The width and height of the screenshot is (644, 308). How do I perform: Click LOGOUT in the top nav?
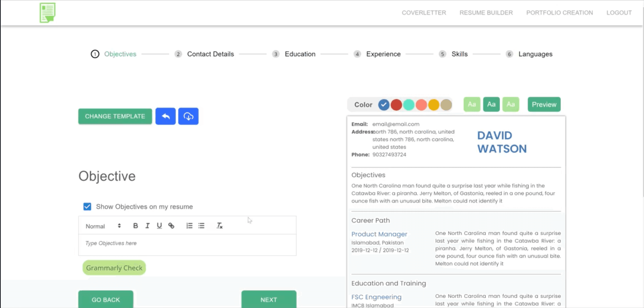(619, 13)
